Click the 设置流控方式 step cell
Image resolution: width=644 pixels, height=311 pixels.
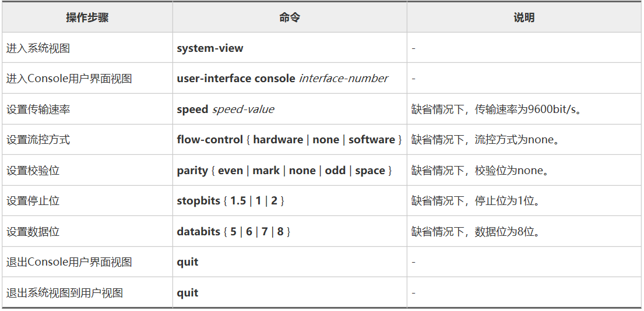[x=38, y=140]
